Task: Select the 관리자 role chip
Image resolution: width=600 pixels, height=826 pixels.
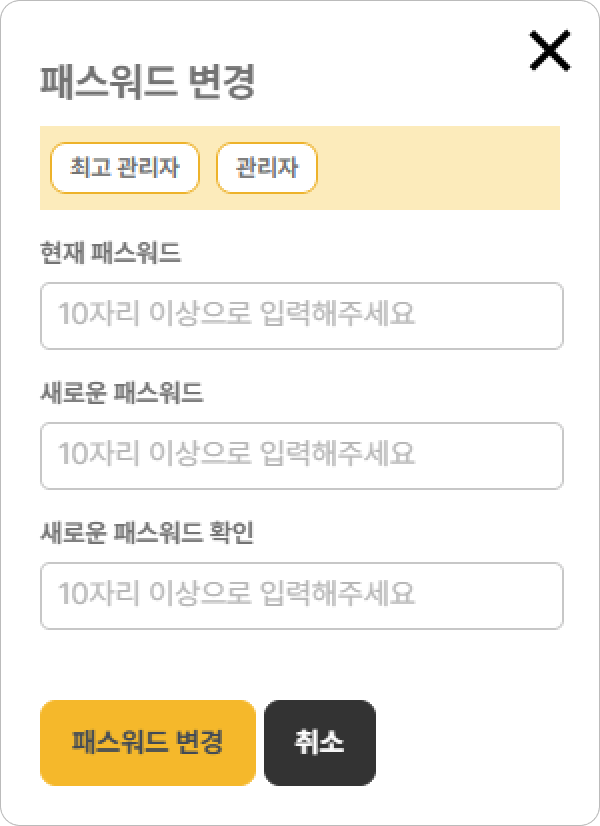Action: [x=267, y=167]
